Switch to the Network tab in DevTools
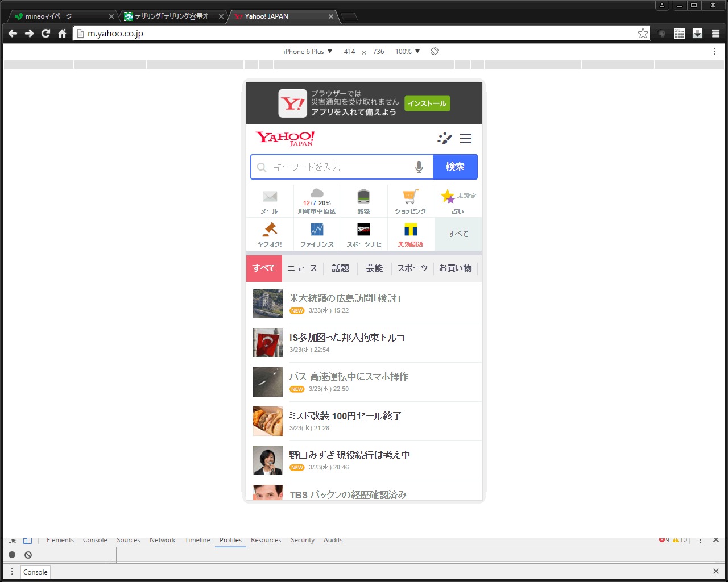728x582 pixels. coord(162,540)
